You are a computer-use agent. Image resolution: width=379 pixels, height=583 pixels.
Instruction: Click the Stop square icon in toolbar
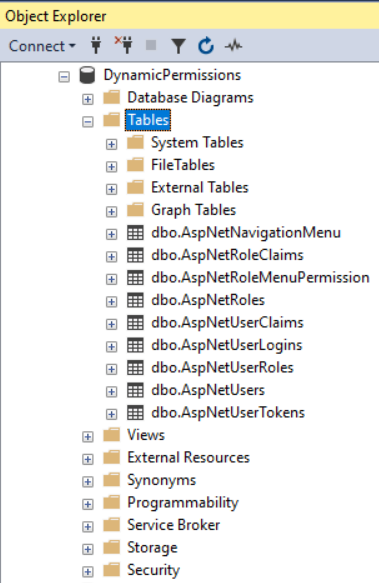[x=151, y=45]
